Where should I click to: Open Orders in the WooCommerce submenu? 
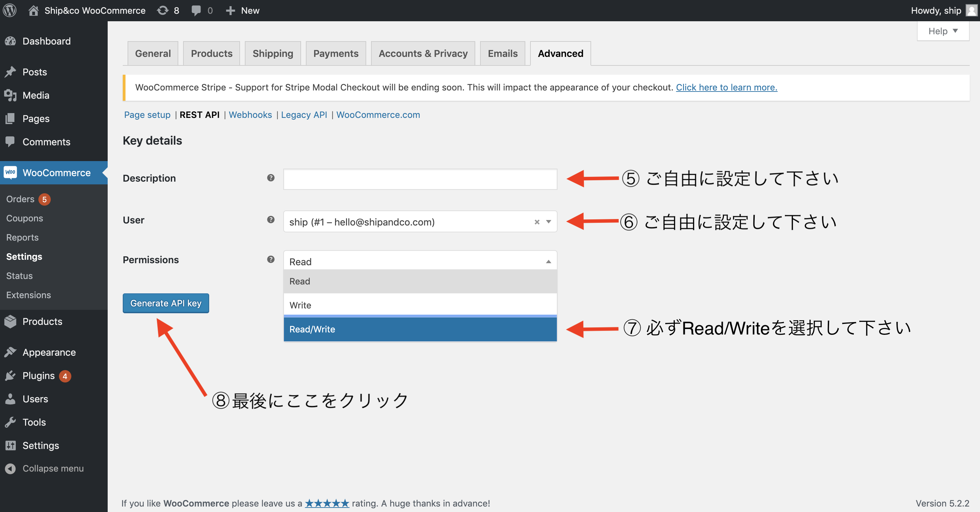20,199
